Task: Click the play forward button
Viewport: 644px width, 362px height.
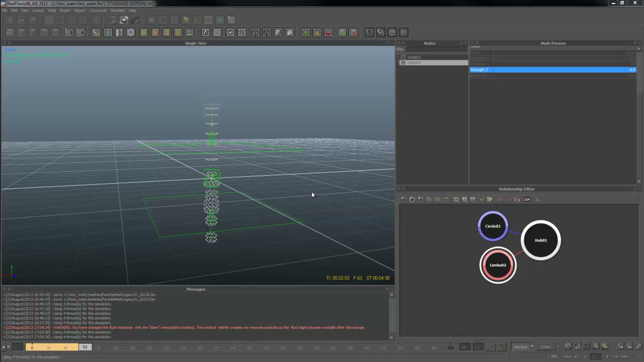Action: [608, 357]
